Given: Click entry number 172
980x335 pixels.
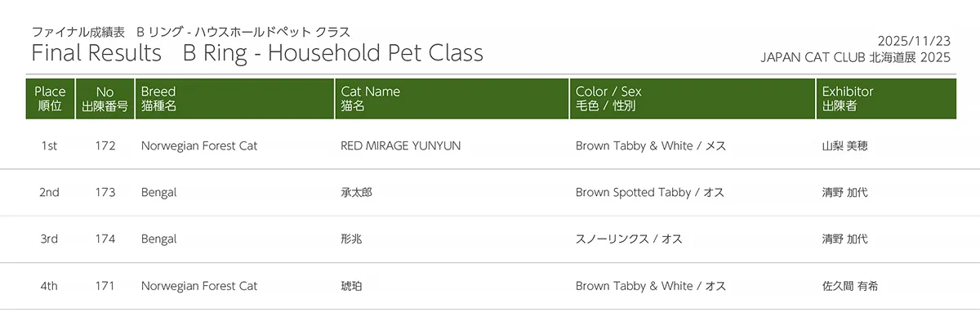Looking at the screenshot, I should (x=105, y=146).
